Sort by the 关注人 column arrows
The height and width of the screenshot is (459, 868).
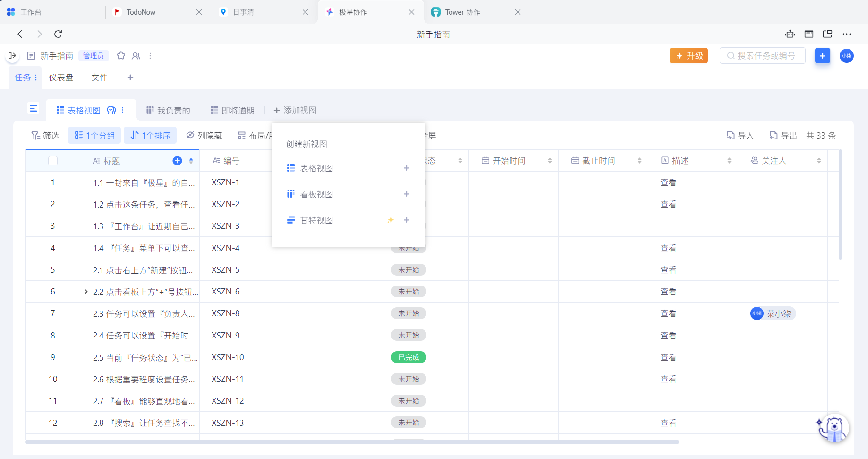[x=819, y=161]
